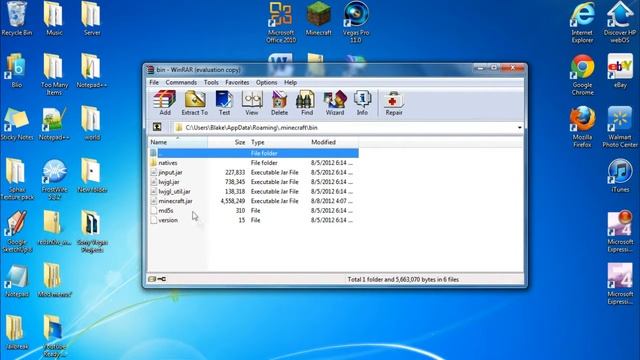Click the Sticky Notes desktop icon
This screenshot has height=360, width=640.
[x=16, y=124]
